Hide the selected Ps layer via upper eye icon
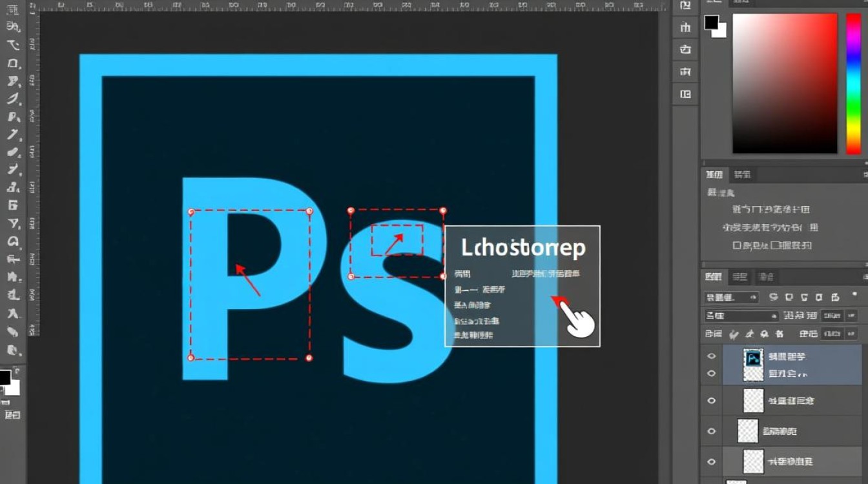Screen dimensions: 868x484 (x=711, y=356)
